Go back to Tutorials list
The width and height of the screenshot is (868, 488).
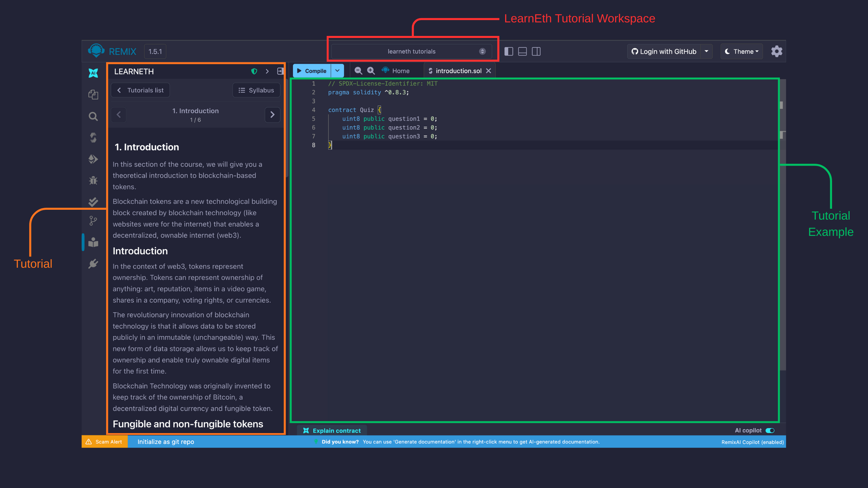140,90
